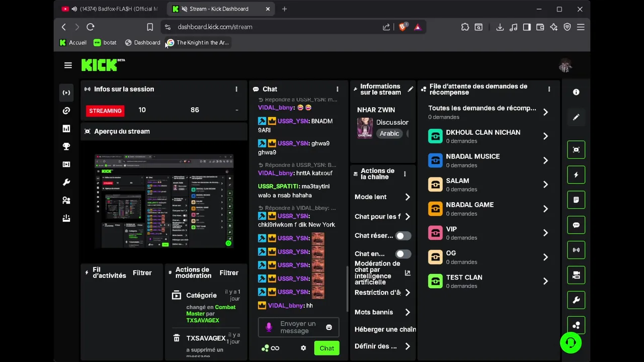The width and height of the screenshot is (644, 362).
Task: Select the Stream - Kick Dashboard tab
Action: click(219, 9)
